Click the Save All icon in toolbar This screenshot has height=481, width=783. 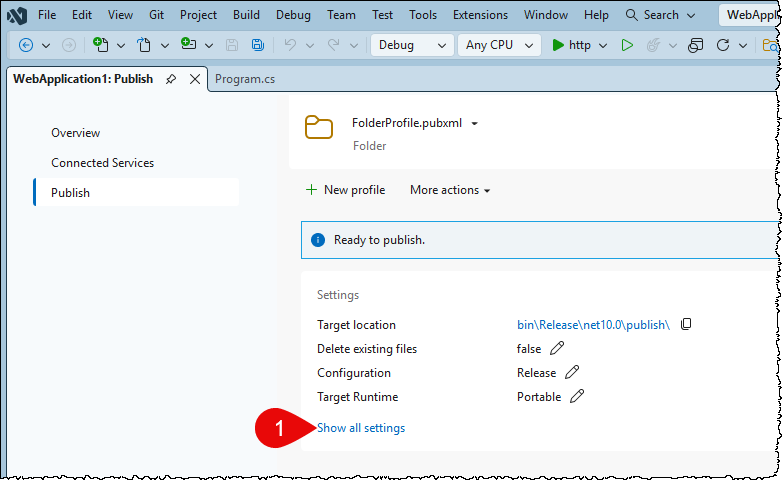click(258, 45)
